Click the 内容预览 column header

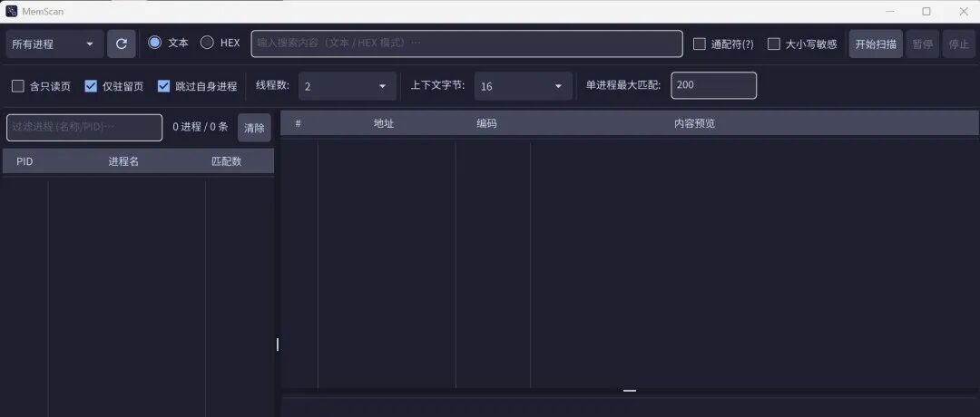point(694,123)
